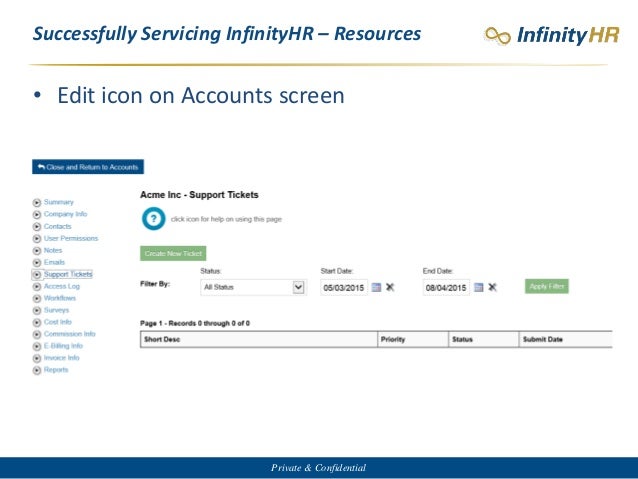Click the blue question mark help icon

(153, 219)
